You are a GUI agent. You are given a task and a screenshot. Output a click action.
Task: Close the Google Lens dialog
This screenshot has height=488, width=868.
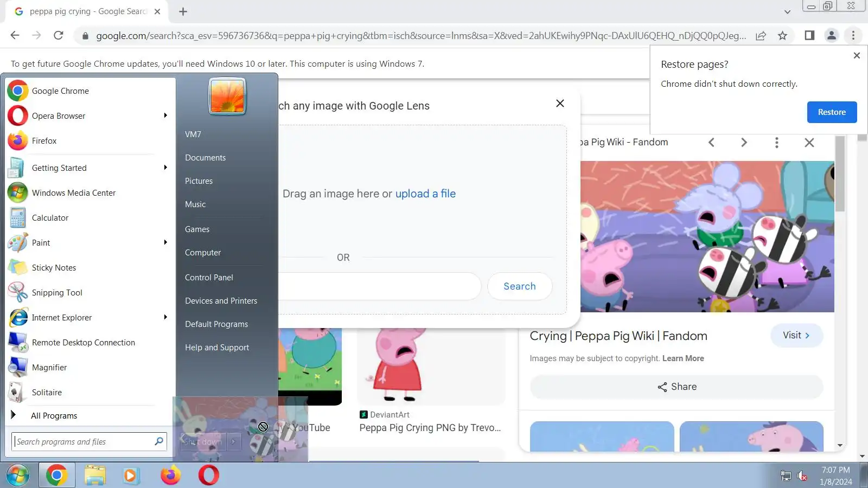click(x=560, y=103)
